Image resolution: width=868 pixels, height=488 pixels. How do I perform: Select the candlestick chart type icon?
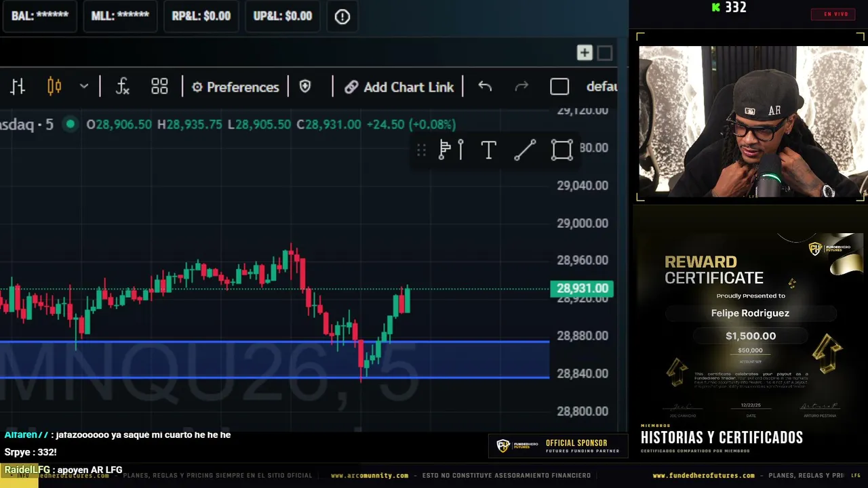pyautogui.click(x=54, y=87)
